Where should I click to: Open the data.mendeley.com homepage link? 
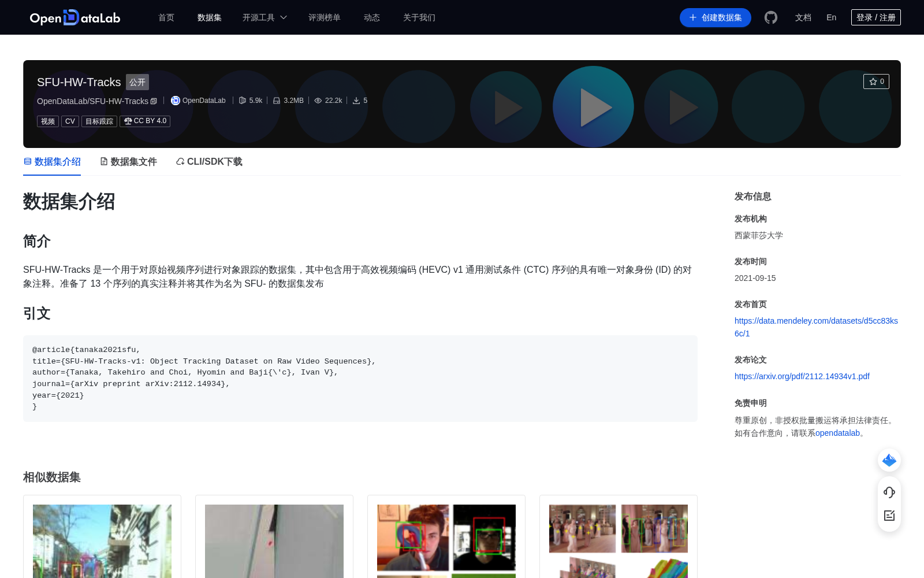(x=816, y=327)
